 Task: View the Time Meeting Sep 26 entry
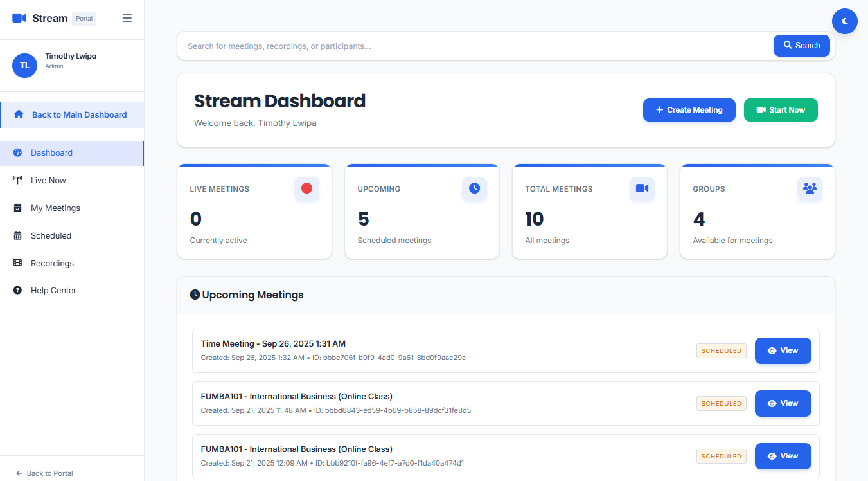(783, 351)
